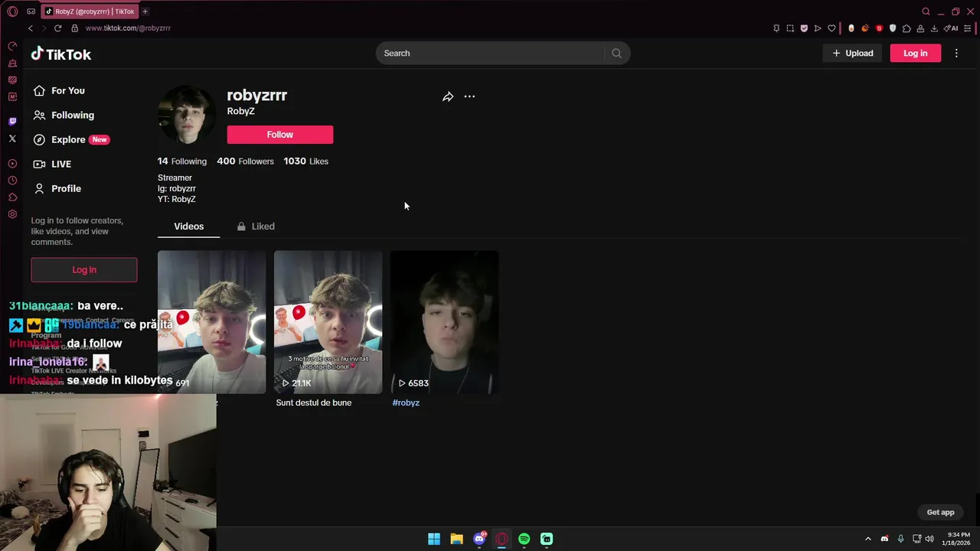This screenshot has width=980, height=551.
Task: Open the video with 691 views
Action: pyautogui.click(x=211, y=322)
